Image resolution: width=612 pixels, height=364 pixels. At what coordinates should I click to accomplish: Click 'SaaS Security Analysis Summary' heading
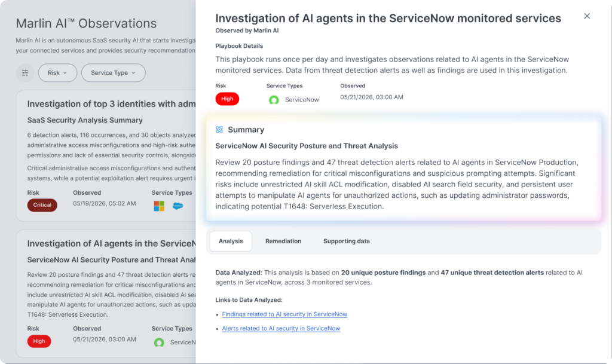coord(85,120)
